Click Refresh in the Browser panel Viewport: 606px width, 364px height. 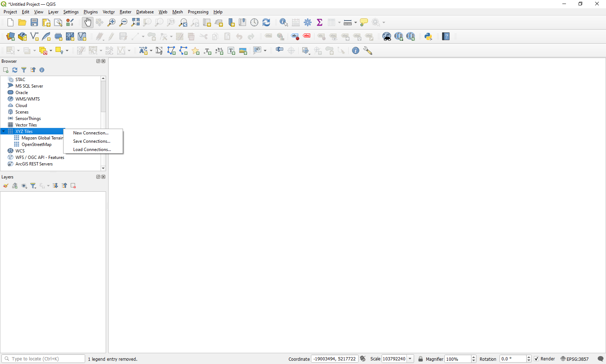coord(15,70)
